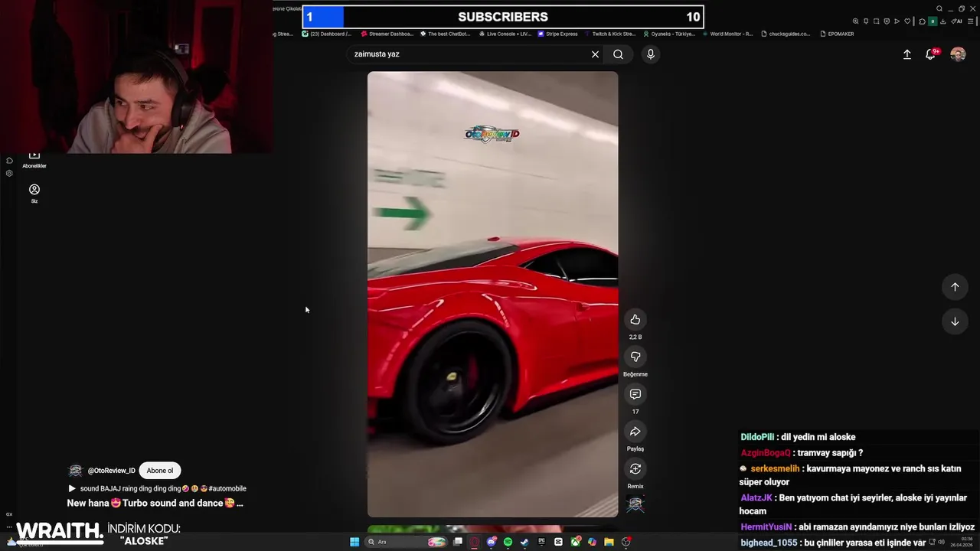Open the EPOMAKER bookmark
Image resolution: width=980 pixels, height=551 pixels.
point(837,34)
